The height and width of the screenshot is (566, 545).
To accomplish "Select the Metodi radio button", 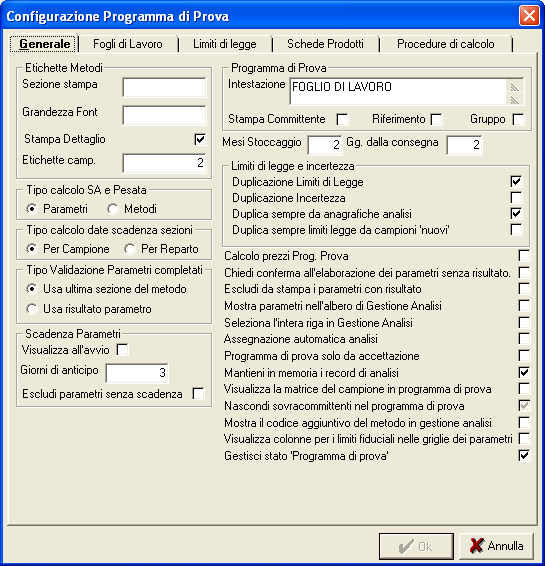I will click(x=113, y=209).
